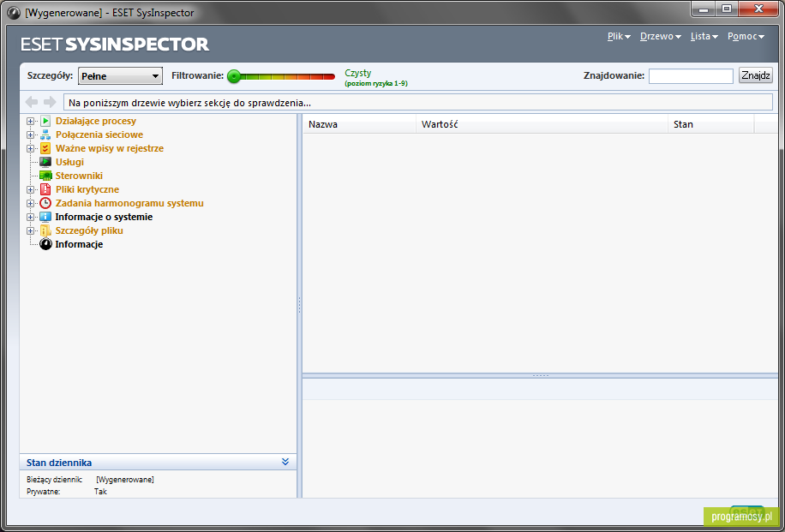Click the Wartość column header

pos(542,124)
